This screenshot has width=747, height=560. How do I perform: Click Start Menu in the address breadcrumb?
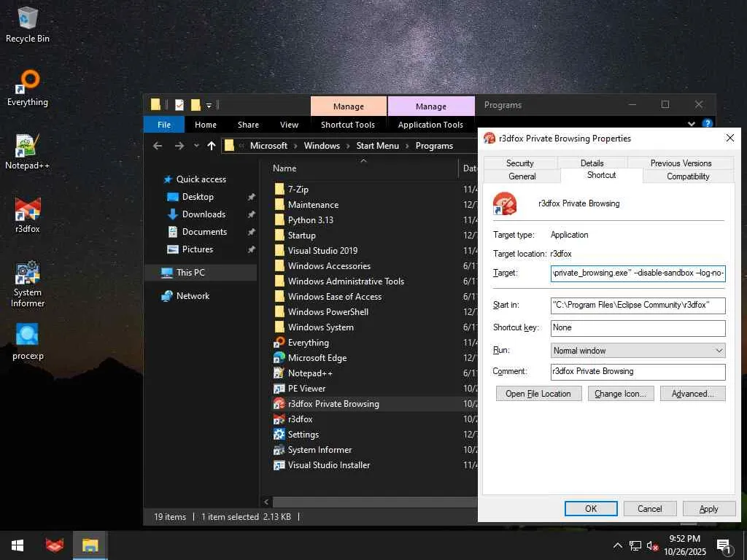coord(377,146)
